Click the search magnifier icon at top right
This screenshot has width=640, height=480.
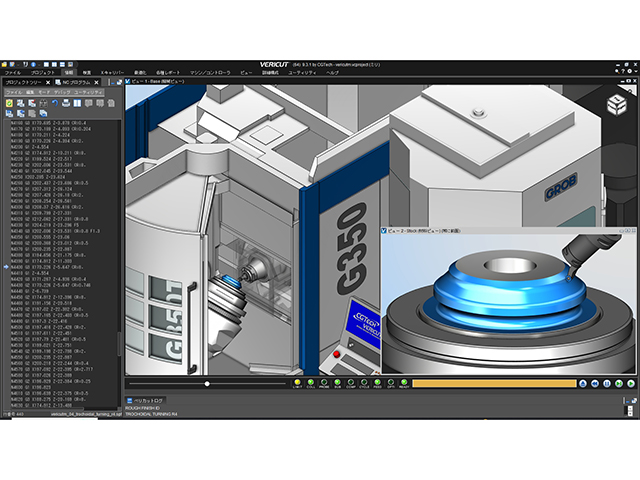617,71
